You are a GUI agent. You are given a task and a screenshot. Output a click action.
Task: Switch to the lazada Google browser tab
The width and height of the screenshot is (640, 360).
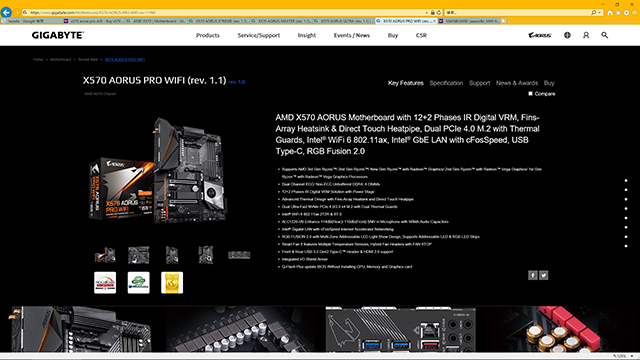coord(31,21)
